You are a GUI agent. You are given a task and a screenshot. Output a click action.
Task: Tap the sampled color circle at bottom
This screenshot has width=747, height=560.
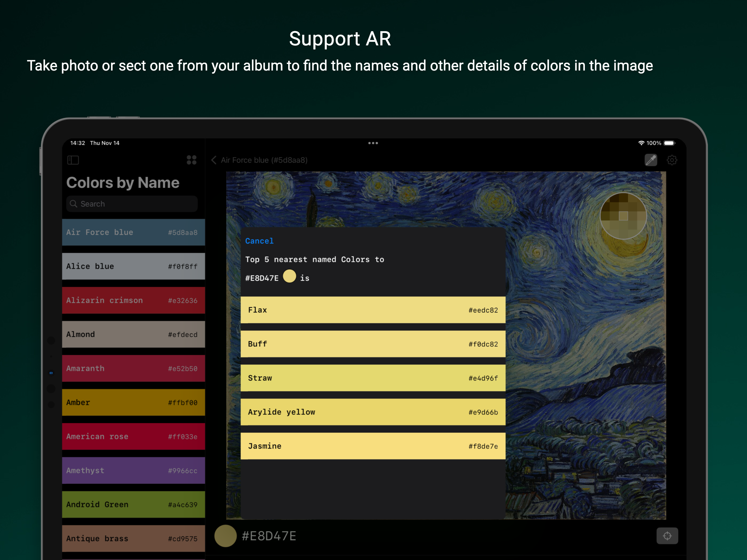click(225, 536)
